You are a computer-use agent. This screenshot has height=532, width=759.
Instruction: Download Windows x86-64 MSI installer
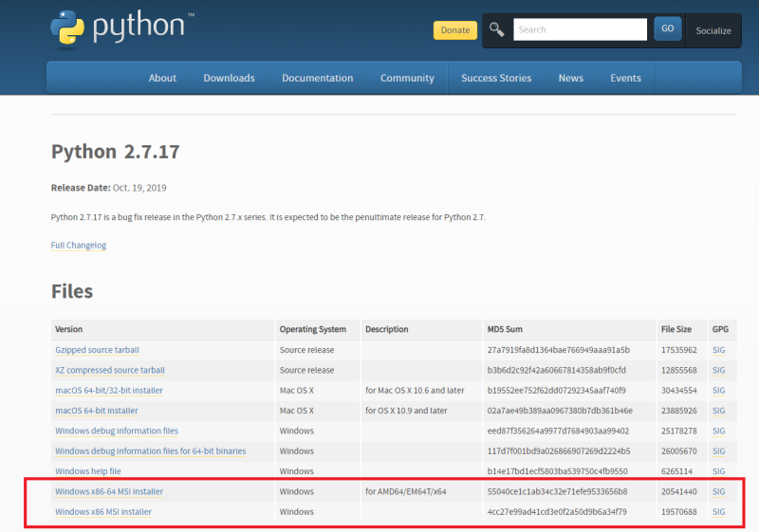coord(109,491)
